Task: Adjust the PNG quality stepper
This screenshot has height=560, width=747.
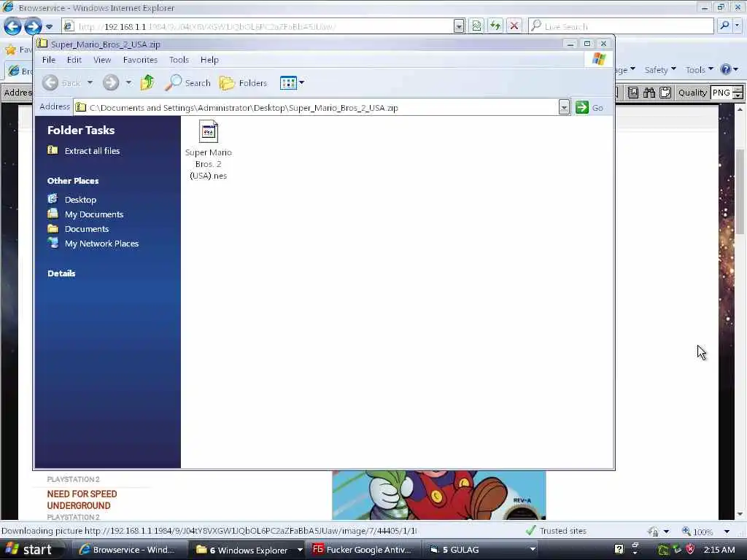Action: [738, 93]
